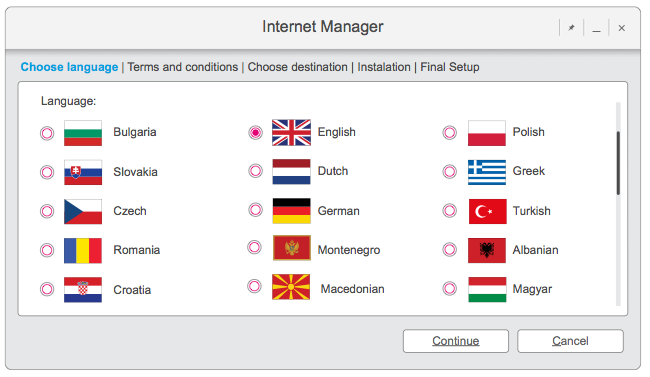Click the Greek flag icon

click(x=487, y=172)
